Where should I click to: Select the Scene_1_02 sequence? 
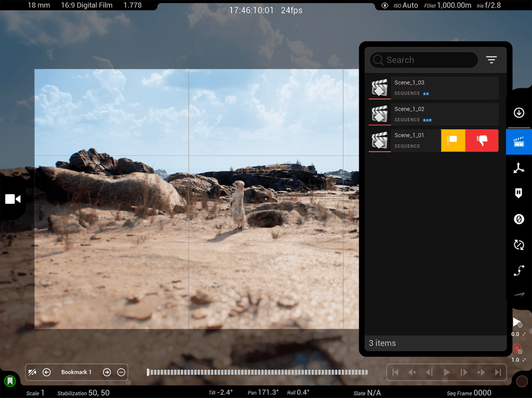[433, 114]
